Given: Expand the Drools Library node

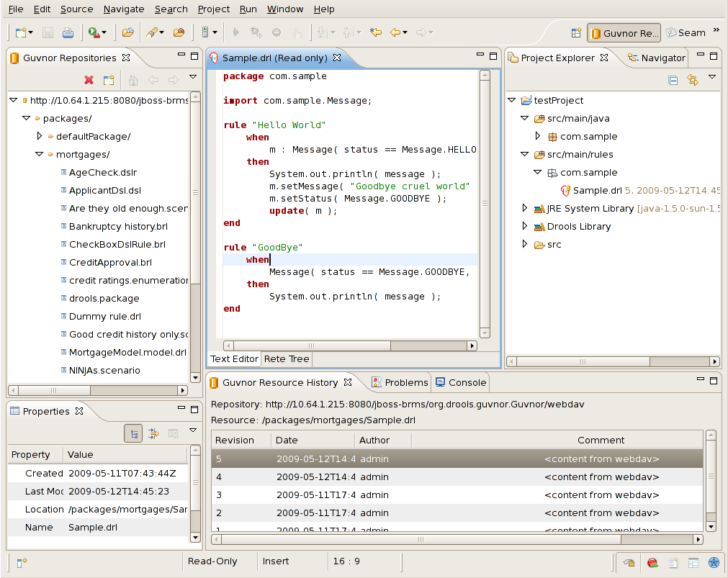Looking at the screenshot, I should (525, 226).
